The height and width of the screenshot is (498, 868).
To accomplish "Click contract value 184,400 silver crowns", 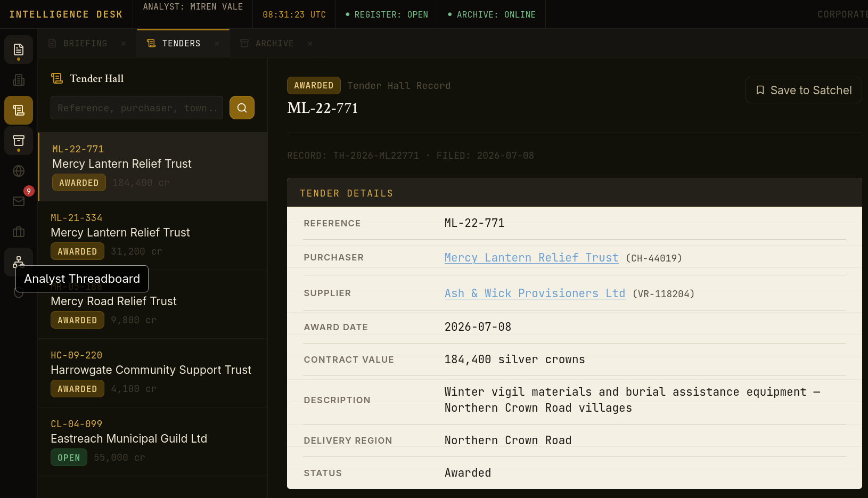I will (x=514, y=360).
